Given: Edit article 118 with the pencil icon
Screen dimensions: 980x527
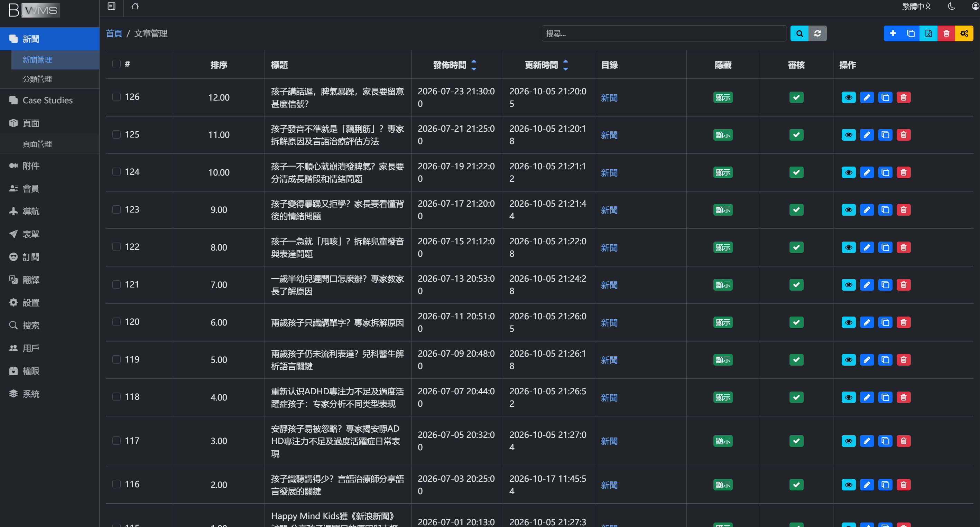Looking at the screenshot, I should [867, 397].
